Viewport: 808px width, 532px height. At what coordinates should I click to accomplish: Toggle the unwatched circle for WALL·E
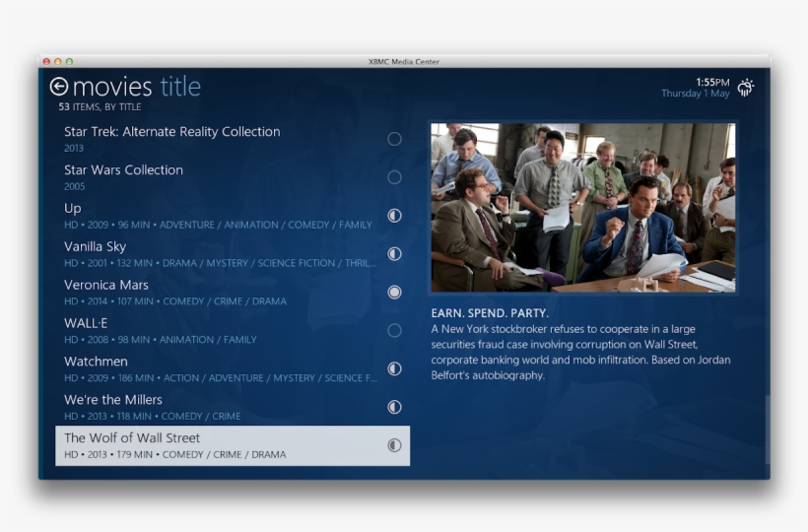(394, 330)
